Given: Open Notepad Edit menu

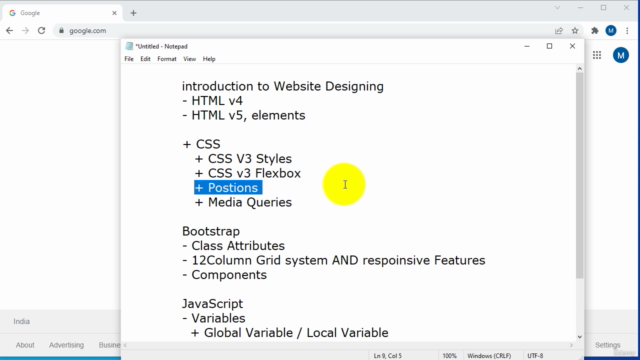Looking at the screenshot, I should point(145,59).
